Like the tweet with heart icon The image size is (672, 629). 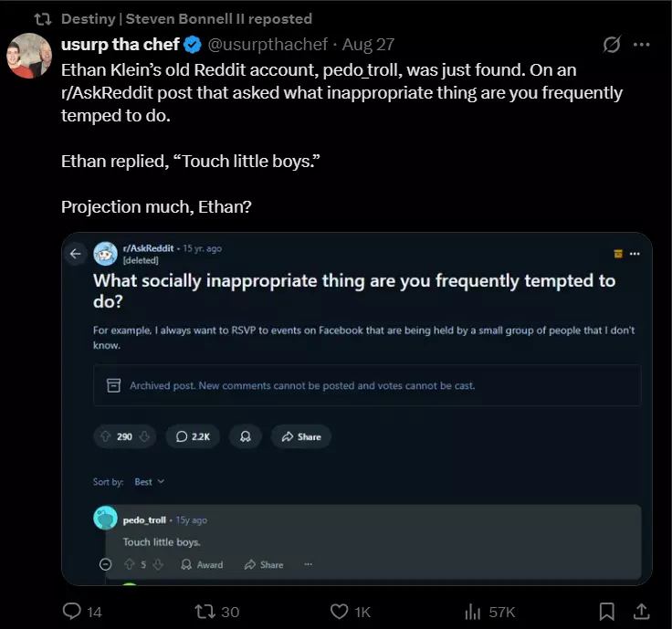(x=339, y=611)
